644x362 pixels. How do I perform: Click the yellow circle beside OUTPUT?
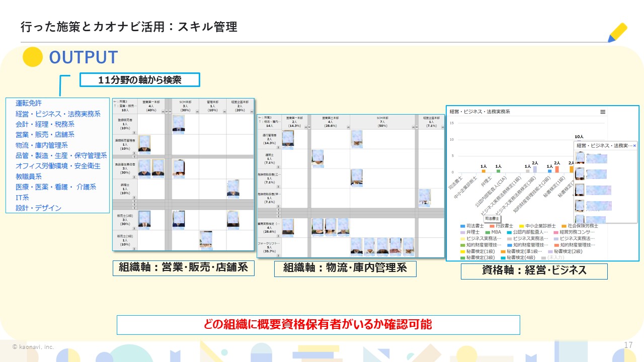[x=33, y=57]
